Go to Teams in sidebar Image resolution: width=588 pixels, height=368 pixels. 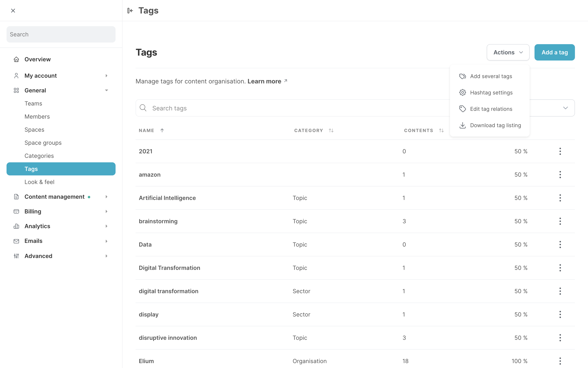[x=33, y=103]
